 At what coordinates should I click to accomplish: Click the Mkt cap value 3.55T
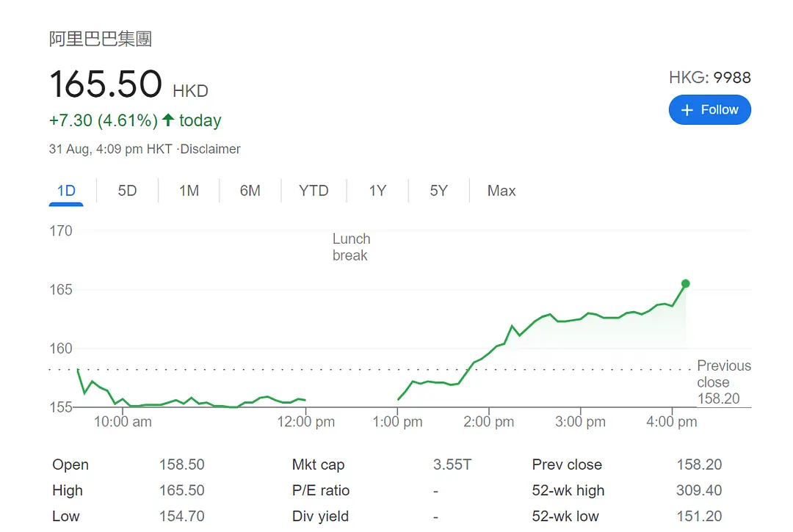452,464
